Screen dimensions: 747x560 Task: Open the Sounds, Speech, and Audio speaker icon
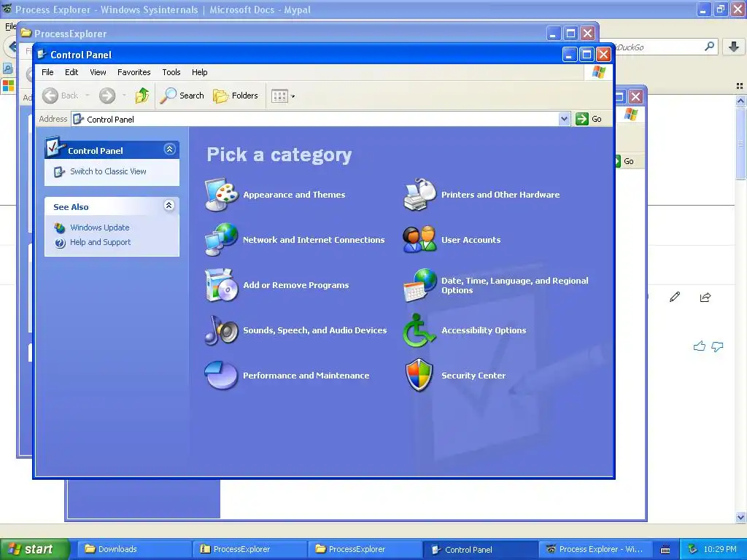pos(222,330)
